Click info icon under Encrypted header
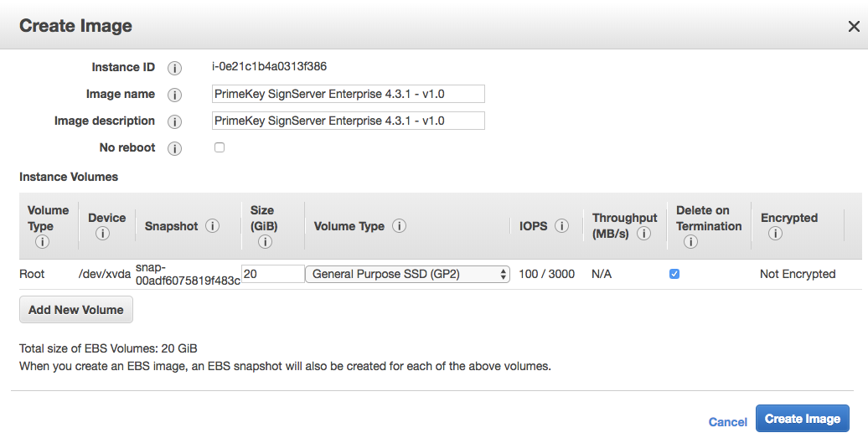Screen dimensions: 868x438 click(x=775, y=234)
